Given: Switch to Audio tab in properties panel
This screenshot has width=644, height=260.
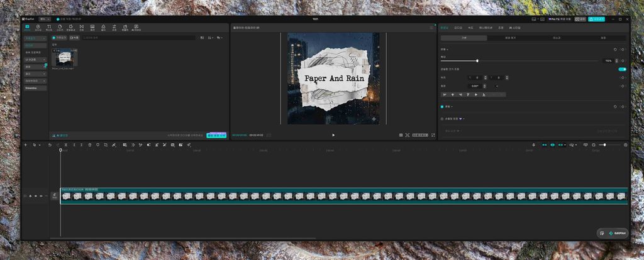Looking at the screenshot, I should [458, 28].
